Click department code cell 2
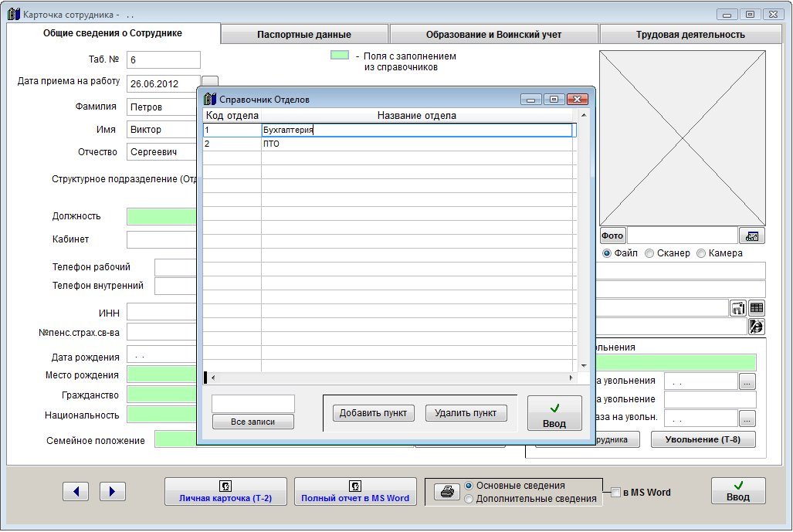This screenshot has width=793, height=532. [x=232, y=144]
